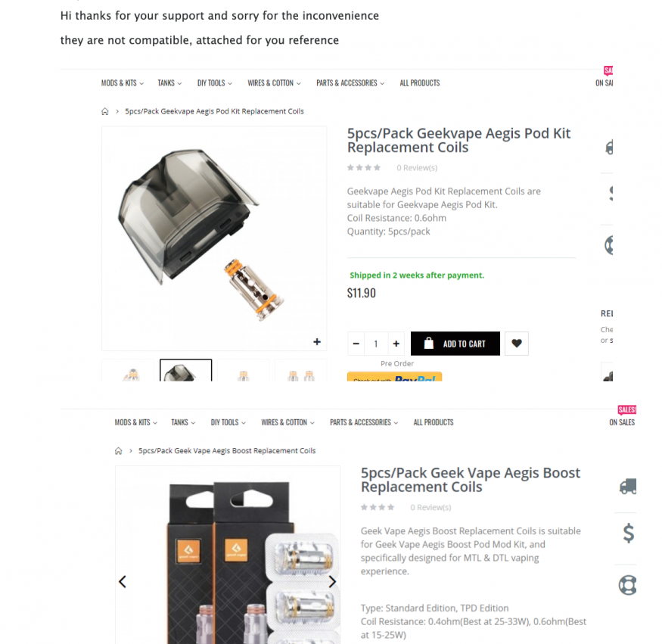662x644 pixels.
Task: Check out with PayPal button
Action: [x=394, y=377]
